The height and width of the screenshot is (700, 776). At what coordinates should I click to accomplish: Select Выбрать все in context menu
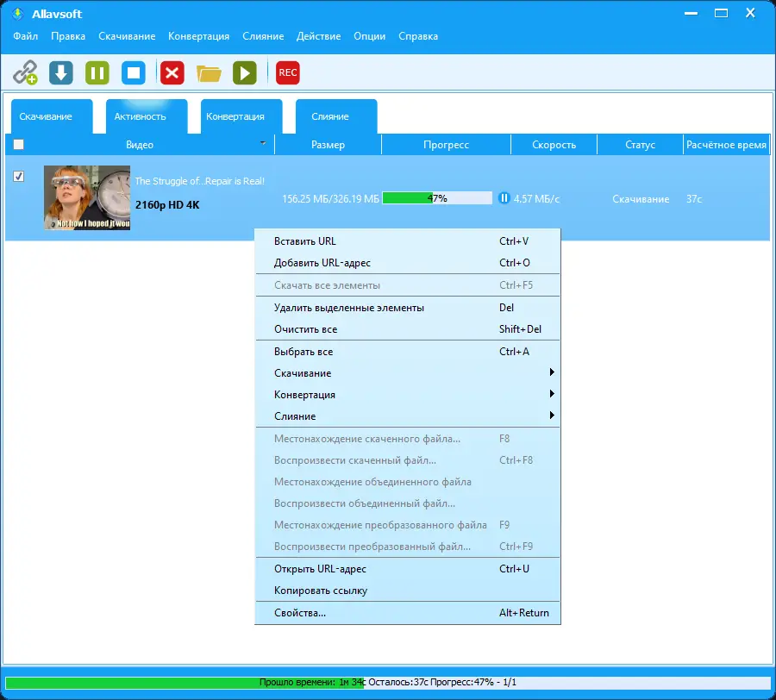tap(407, 352)
